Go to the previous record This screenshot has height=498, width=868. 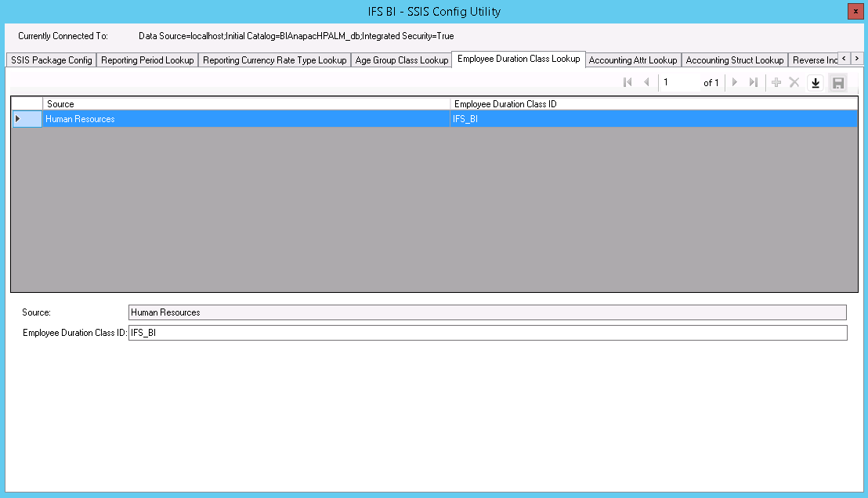tap(646, 83)
